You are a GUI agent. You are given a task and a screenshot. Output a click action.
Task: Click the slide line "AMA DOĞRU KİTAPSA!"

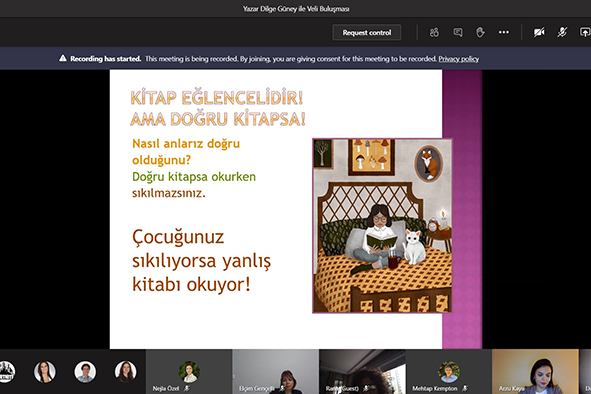218,119
